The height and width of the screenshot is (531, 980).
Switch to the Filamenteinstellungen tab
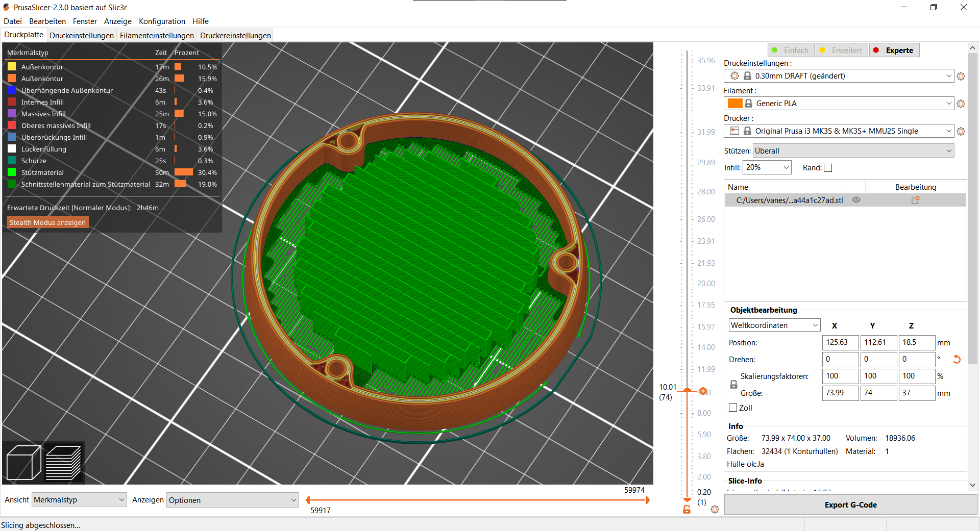click(x=156, y=35)
